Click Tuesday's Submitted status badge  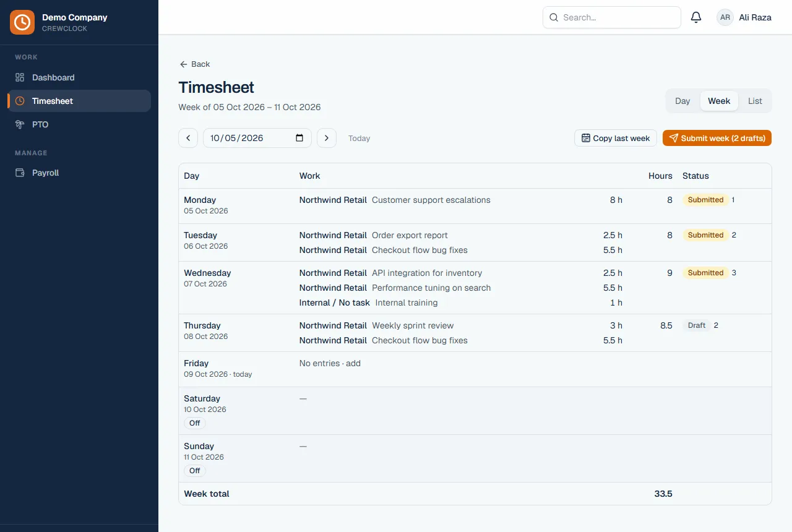[705, 235]
